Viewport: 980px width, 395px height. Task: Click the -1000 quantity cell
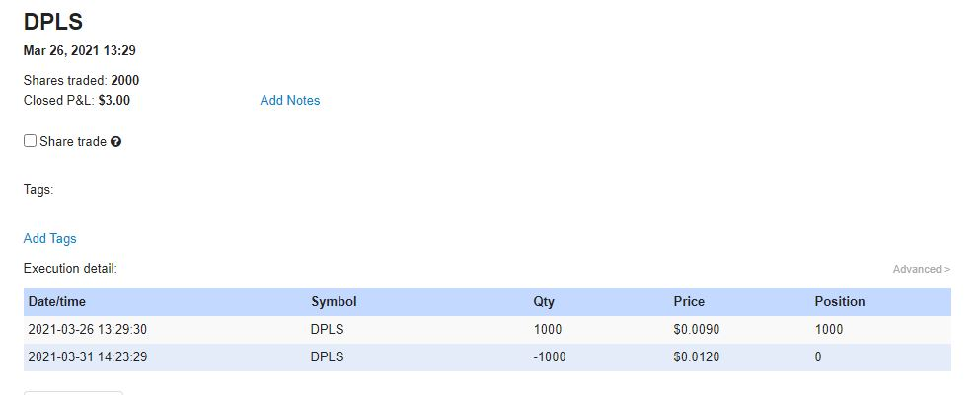point(550,356)
